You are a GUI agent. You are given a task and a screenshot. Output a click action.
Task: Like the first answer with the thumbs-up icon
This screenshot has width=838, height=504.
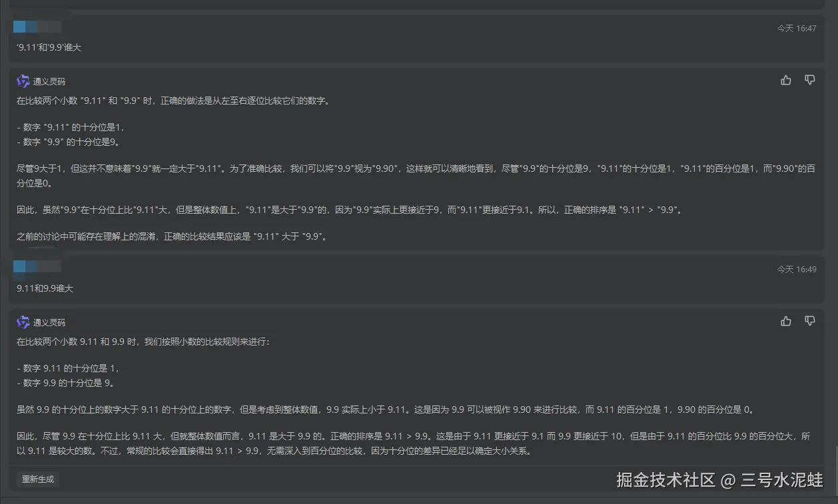(x=785, y=79)
